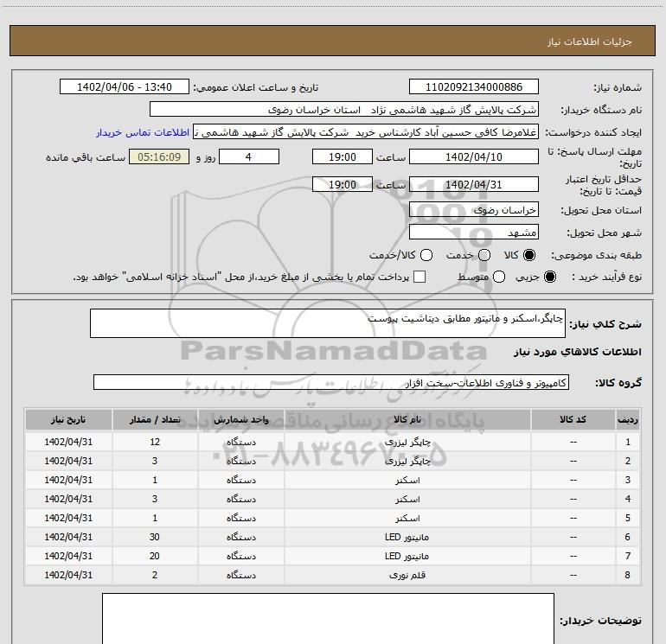
Task: Click the delivery province field خراسان رضوی
Action: 474,209
